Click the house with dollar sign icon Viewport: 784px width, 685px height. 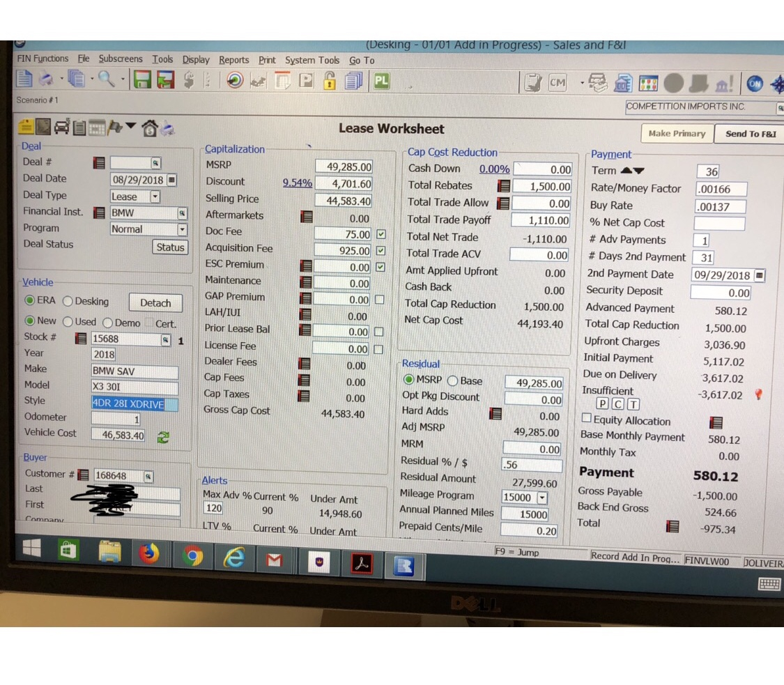pyautogui.click(x=149, y=128)
